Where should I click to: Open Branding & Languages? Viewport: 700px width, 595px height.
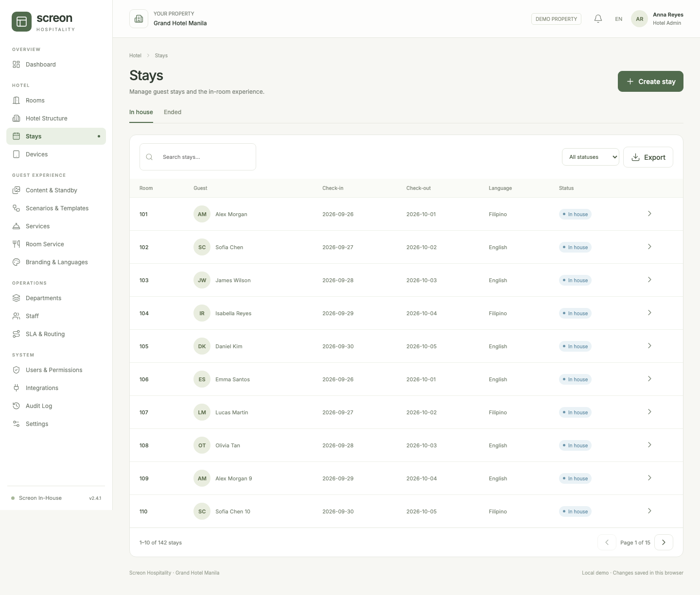pyautogui.click(x=56, y=262)
